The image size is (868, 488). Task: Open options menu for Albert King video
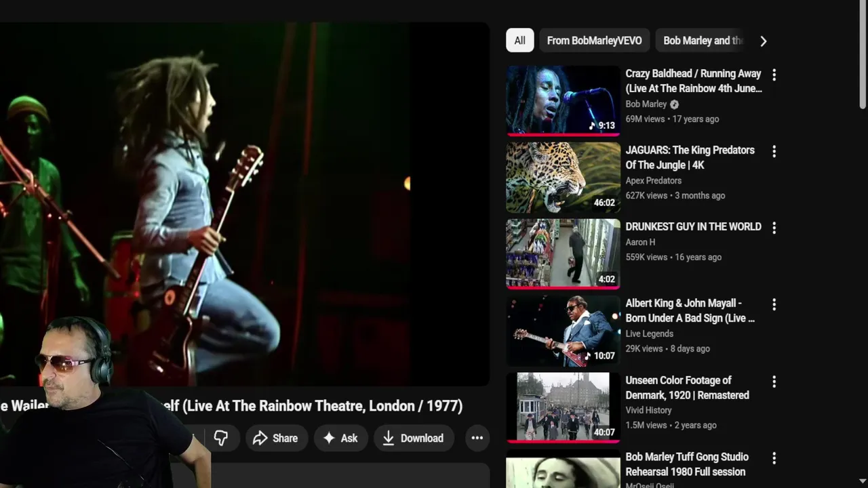[774, 304]
